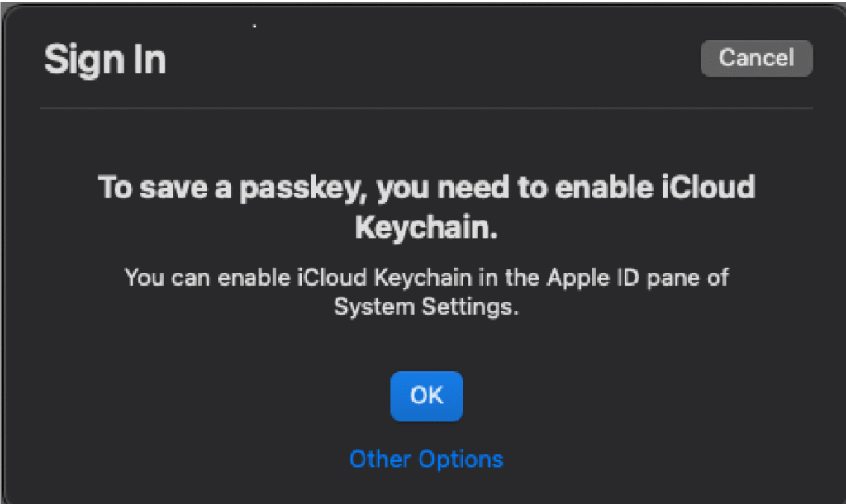Click the dialog's gray Cancel control
This screenshot has height=504, width=846.
755,58
